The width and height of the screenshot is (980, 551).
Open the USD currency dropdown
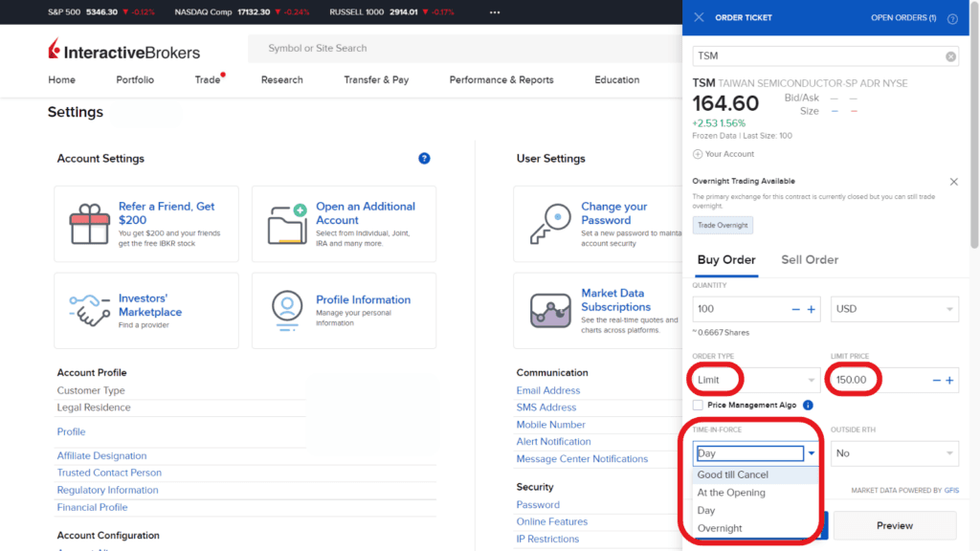pyautogui.click(x=894, y=308)
